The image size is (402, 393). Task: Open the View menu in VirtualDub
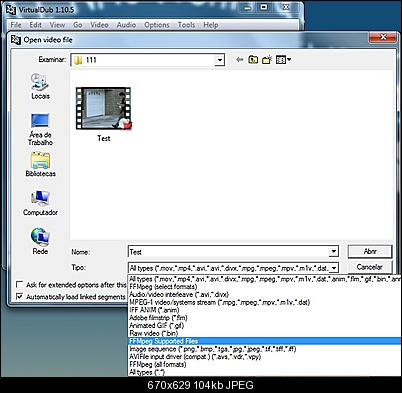(x=57, y=25)
